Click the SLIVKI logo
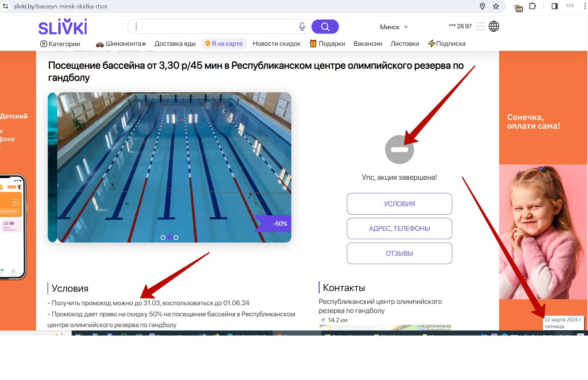Viewport: 588px width, 380px height. [x=63, y=27]
